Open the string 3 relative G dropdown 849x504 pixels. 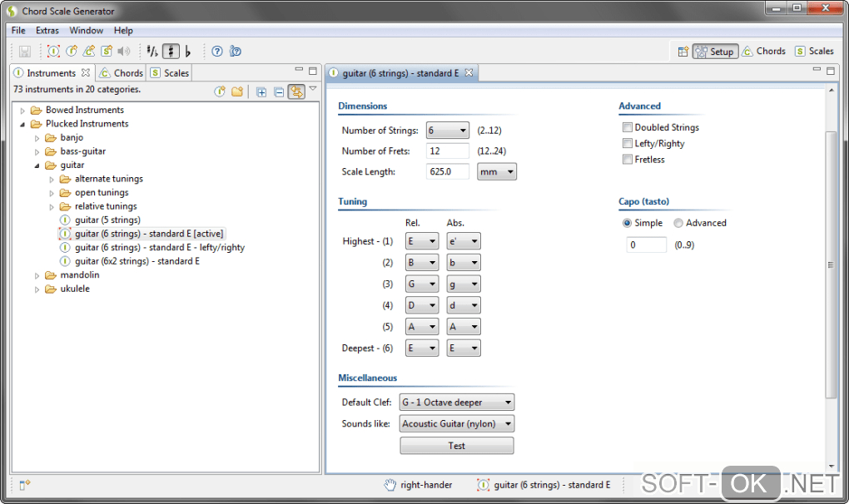[422, 284]
